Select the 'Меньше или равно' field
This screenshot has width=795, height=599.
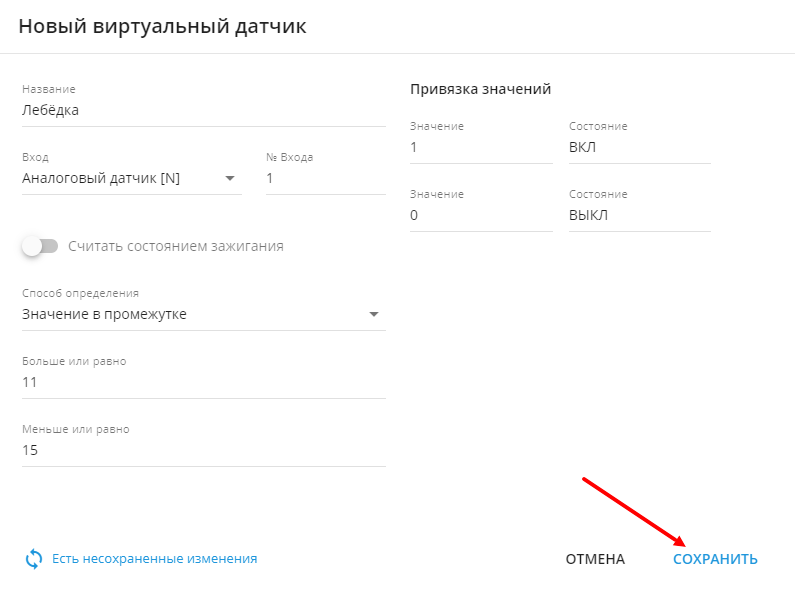click(x=203, y=451)
